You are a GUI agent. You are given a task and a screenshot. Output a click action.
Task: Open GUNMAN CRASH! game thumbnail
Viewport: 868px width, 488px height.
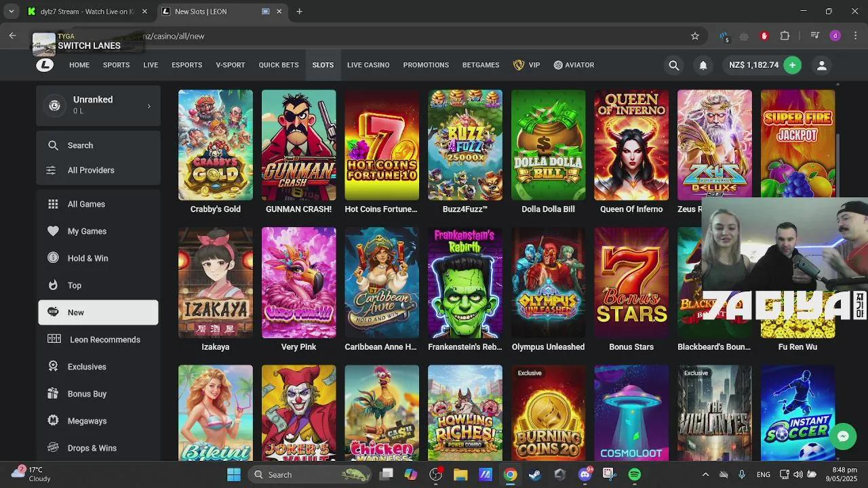pos(298,145)
